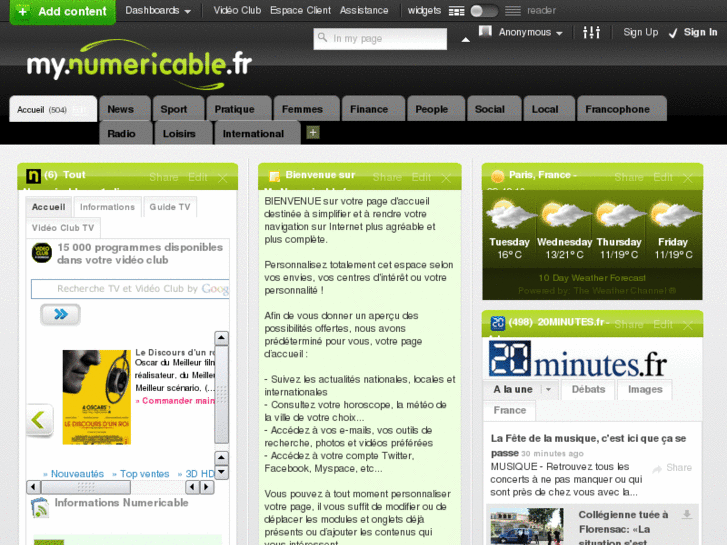Viewport: 727px width, 545px height.
Task: Open the Dashboards dropdown menu
Action: click(x=158, y=10)
